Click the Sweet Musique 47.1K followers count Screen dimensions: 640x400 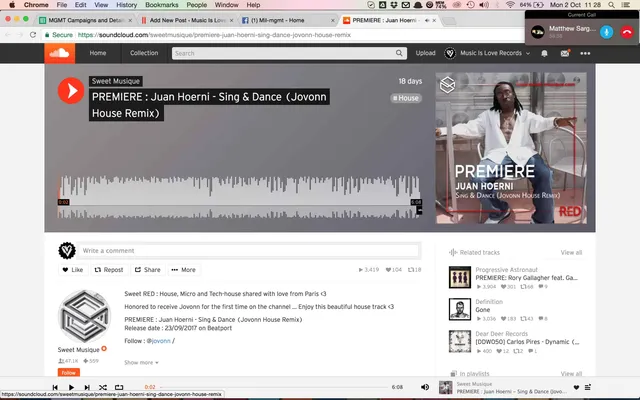click(68, 361)
